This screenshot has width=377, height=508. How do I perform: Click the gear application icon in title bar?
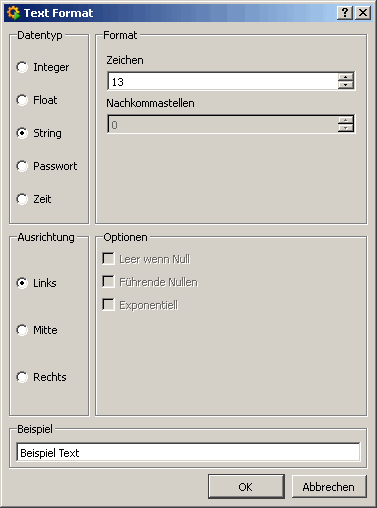(13, 13)
